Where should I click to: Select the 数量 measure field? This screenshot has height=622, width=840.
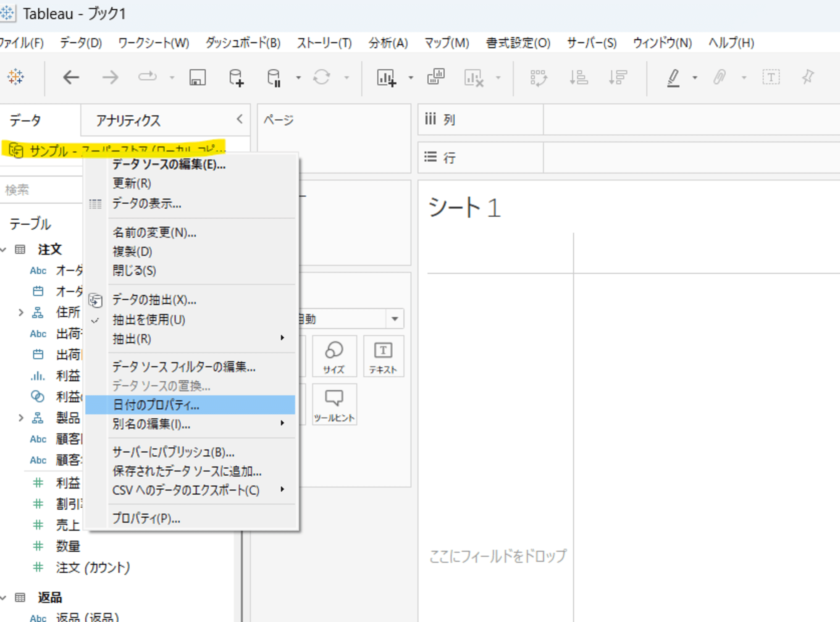click(x=68, y=546)
